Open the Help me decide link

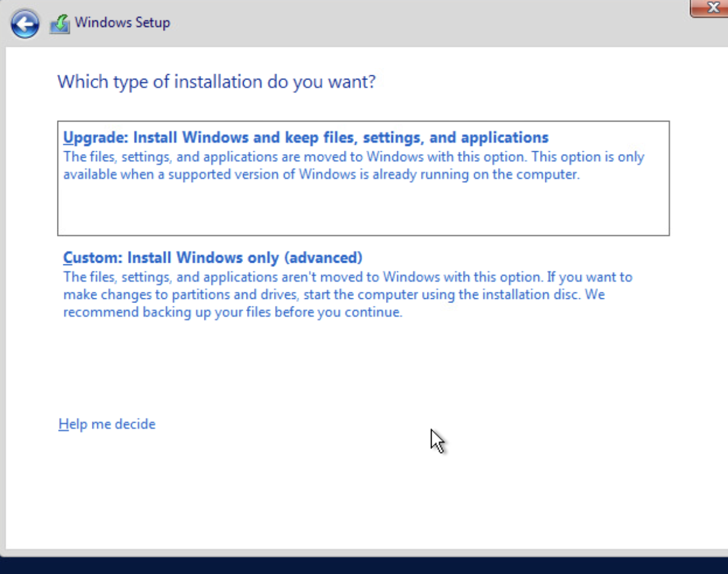point(107,424)
